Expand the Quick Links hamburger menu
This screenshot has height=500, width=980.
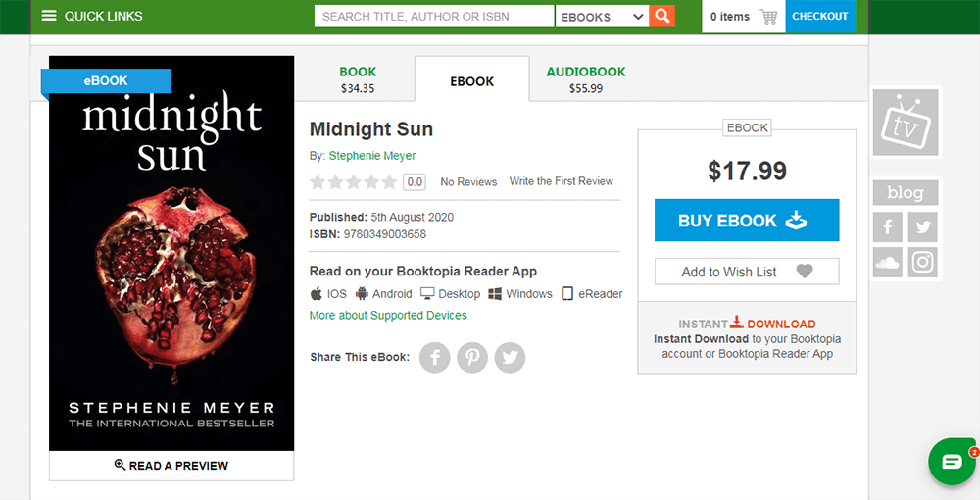(x=49, y=16)
